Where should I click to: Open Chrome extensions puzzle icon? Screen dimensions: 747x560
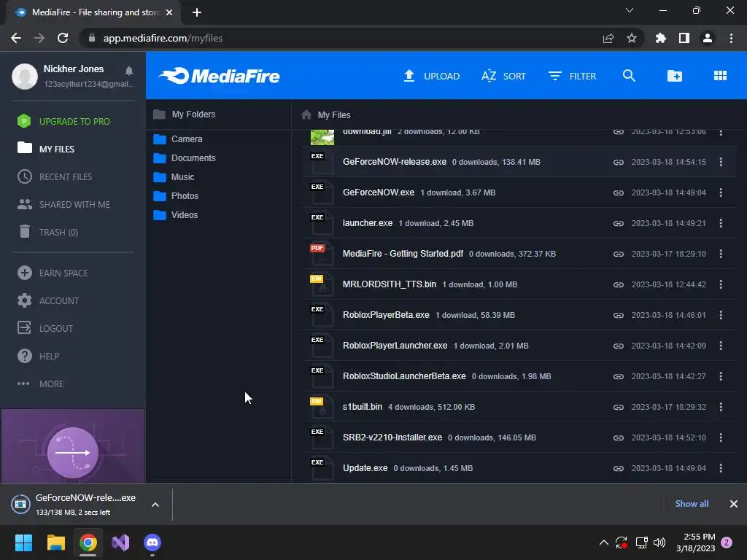660,38
